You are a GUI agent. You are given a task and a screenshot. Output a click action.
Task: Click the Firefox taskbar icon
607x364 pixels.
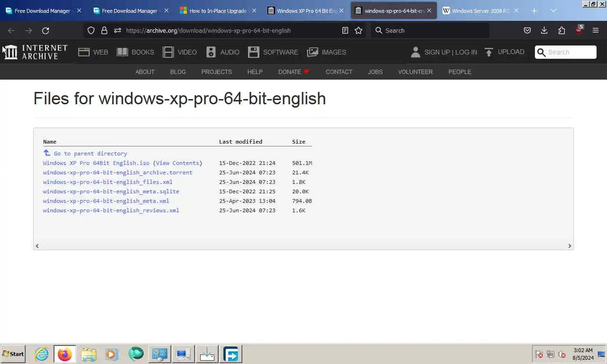click(x=65, y=354)
